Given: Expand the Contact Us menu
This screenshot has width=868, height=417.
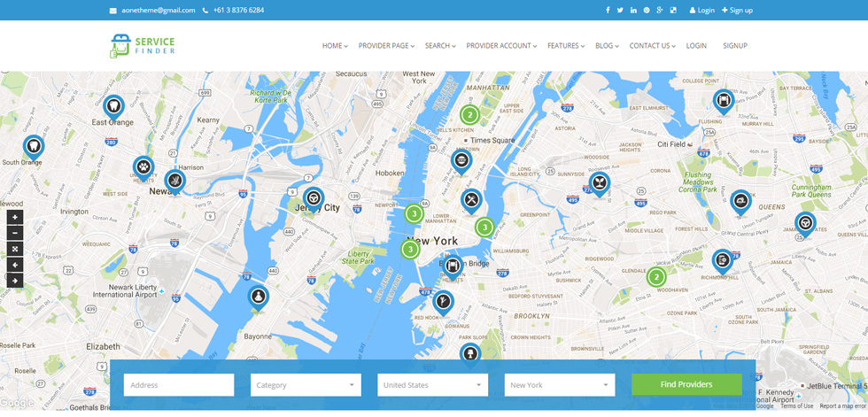Looking at the screenshot, I should click(x=652, y=46).
